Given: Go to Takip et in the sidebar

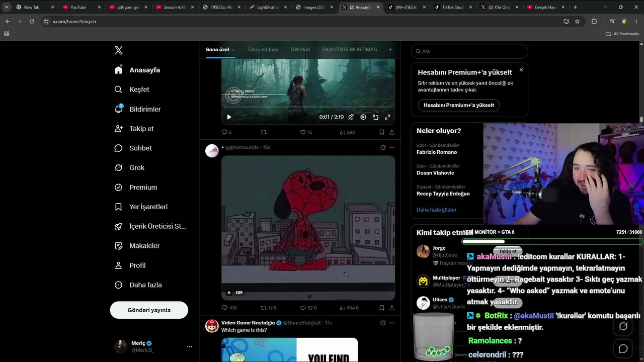Looking at the screenshot, I should click(x=134, y=129).
